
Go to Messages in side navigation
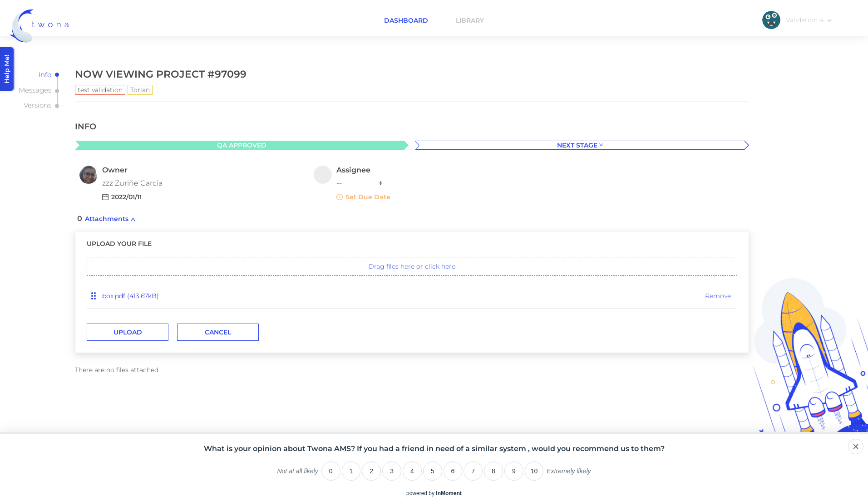[x=35, y=90]
